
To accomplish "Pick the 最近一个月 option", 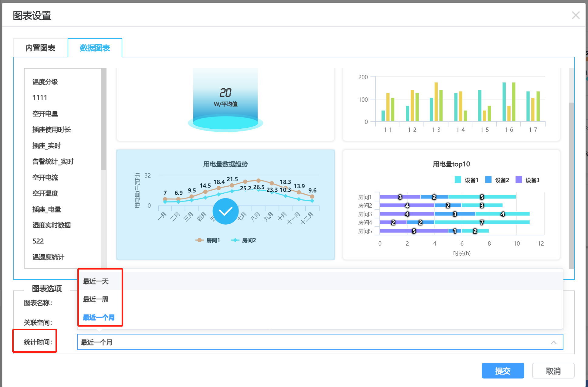I will [x=99, y=317].
